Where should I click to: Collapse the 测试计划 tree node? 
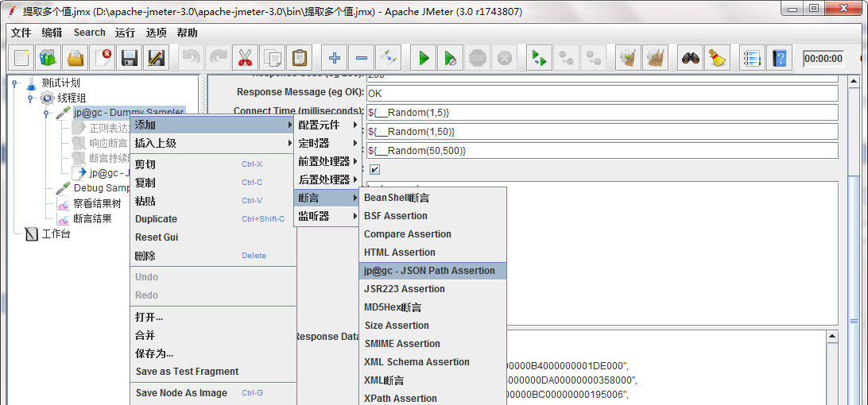15,83
